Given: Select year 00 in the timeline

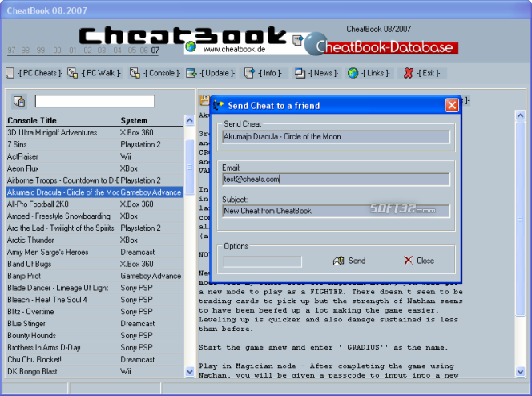Looking at the screenshot, I should click(57, 51).
